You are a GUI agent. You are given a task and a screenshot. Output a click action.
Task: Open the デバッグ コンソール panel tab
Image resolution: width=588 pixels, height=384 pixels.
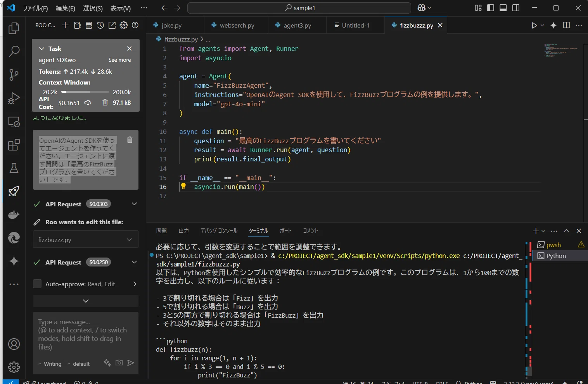(219, 231)
